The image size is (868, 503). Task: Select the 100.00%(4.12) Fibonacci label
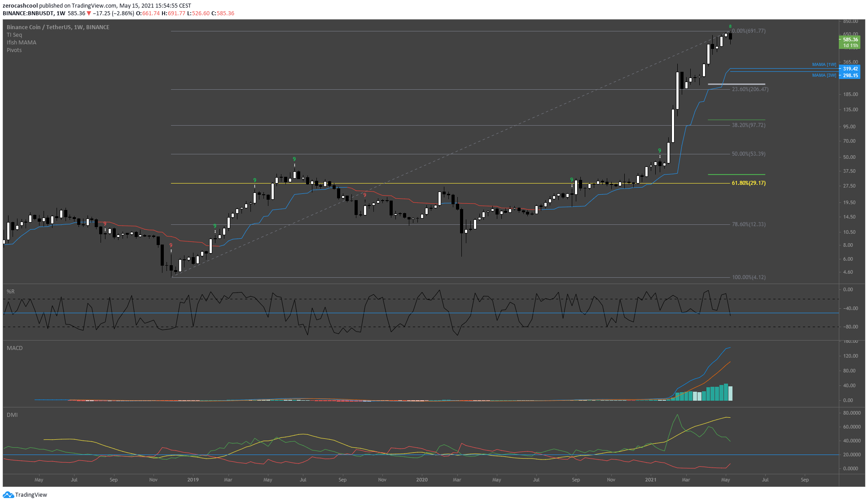[x=749, y=277]
